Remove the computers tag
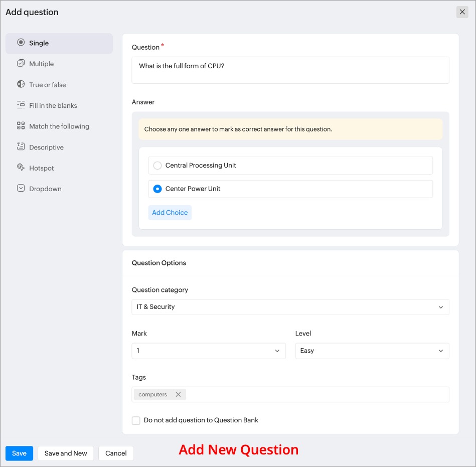This screenshot has height=467, width=476. [178, 394]
